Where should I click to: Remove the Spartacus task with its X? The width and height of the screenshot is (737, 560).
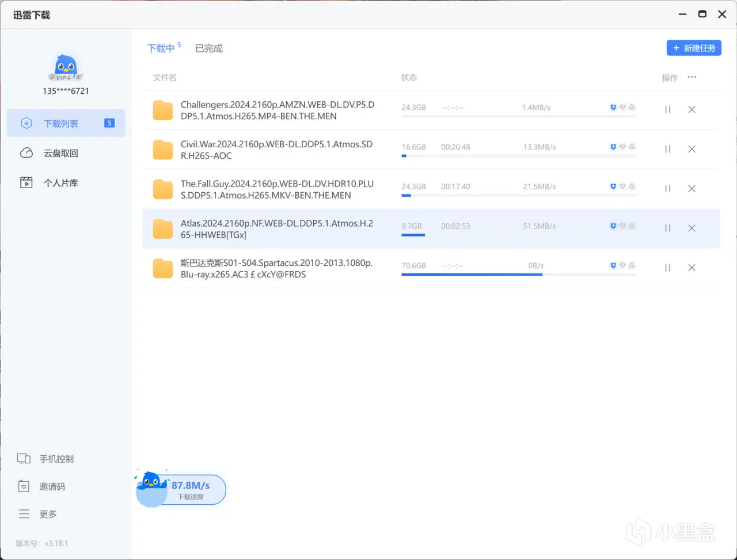692,268
